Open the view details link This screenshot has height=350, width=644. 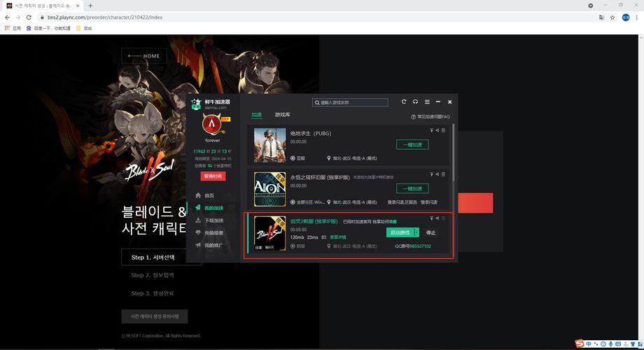[x=338, y=237]
